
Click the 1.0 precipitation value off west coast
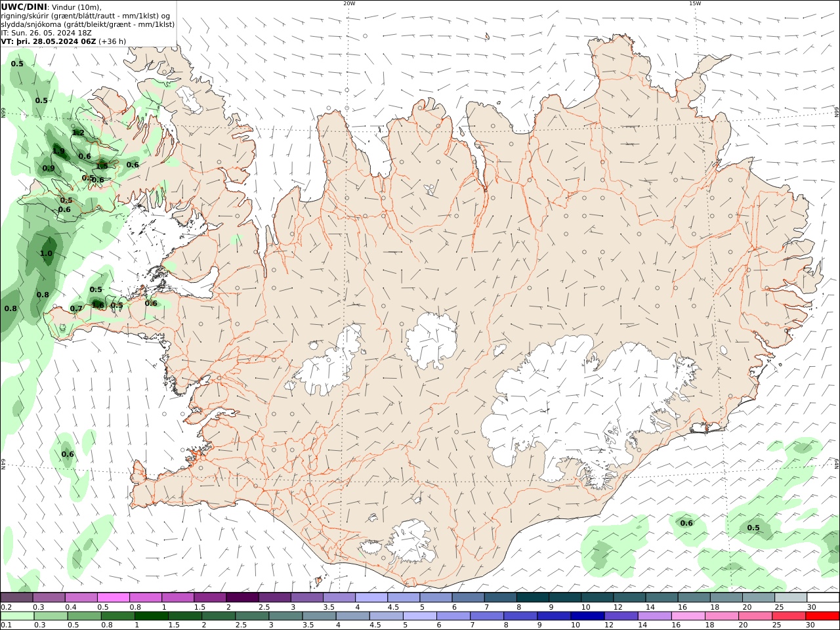point(46,253)
